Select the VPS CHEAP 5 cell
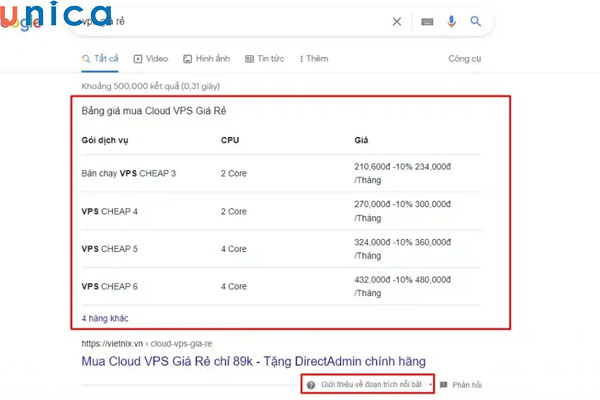This screenshot has height=400, width=600. [109, 249]
